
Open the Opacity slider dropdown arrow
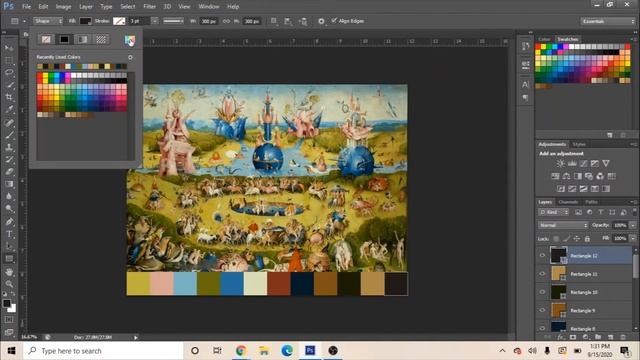[x=633, y=225]
